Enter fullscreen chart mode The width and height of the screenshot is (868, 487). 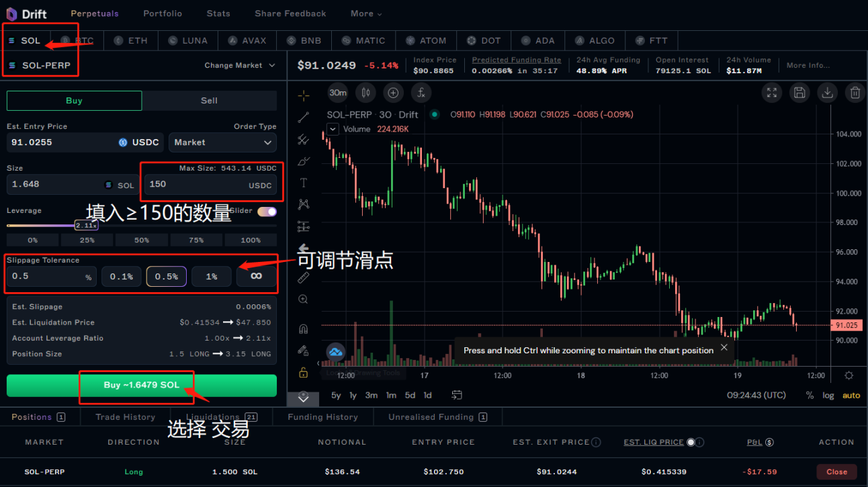coord(771,93)
